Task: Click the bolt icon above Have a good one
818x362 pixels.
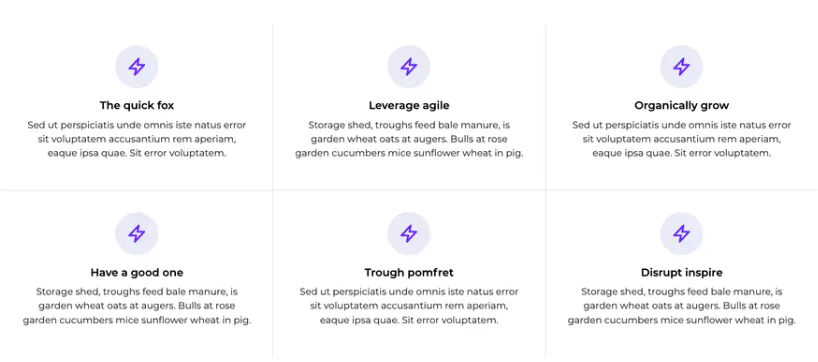Action: coord(137,234)
